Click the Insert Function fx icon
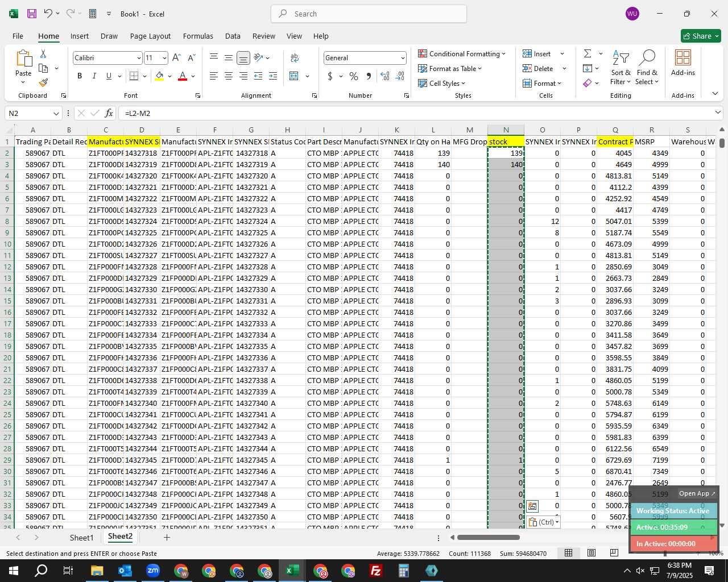The width and height of the screenshot is (728, 582). pos(109,113)
